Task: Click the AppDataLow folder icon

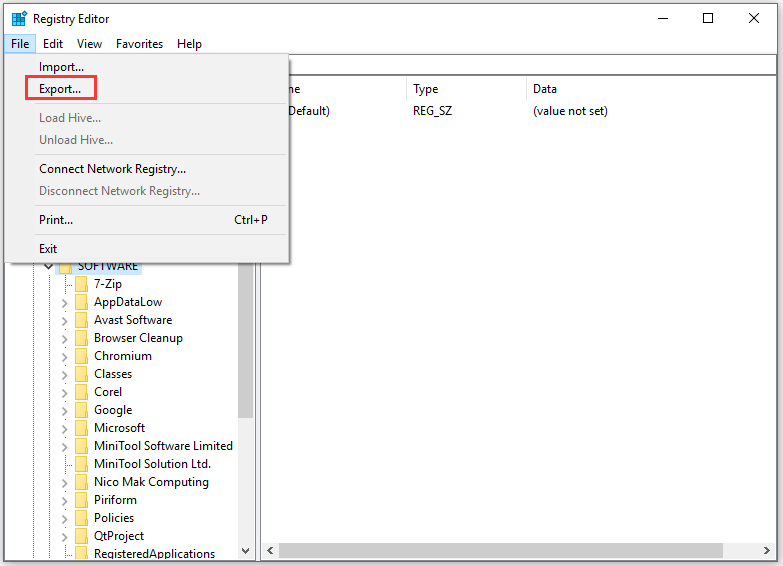Action: (x=81, y=302)
